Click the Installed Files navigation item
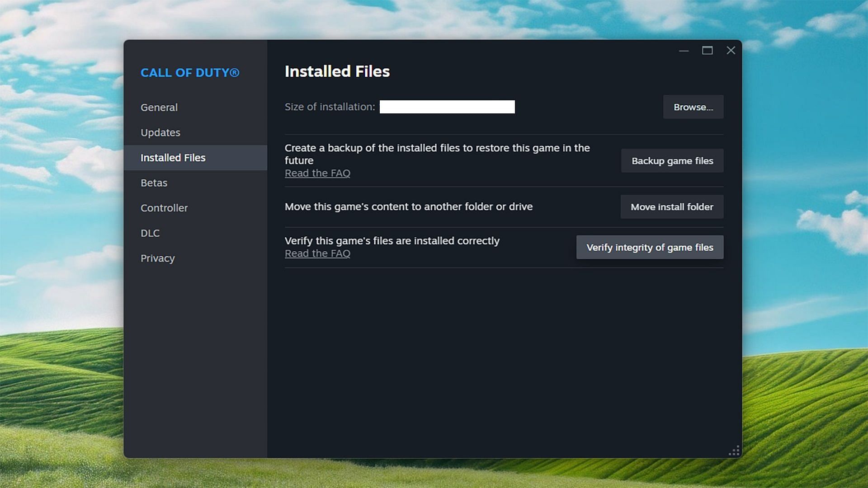 click(172, 157)
